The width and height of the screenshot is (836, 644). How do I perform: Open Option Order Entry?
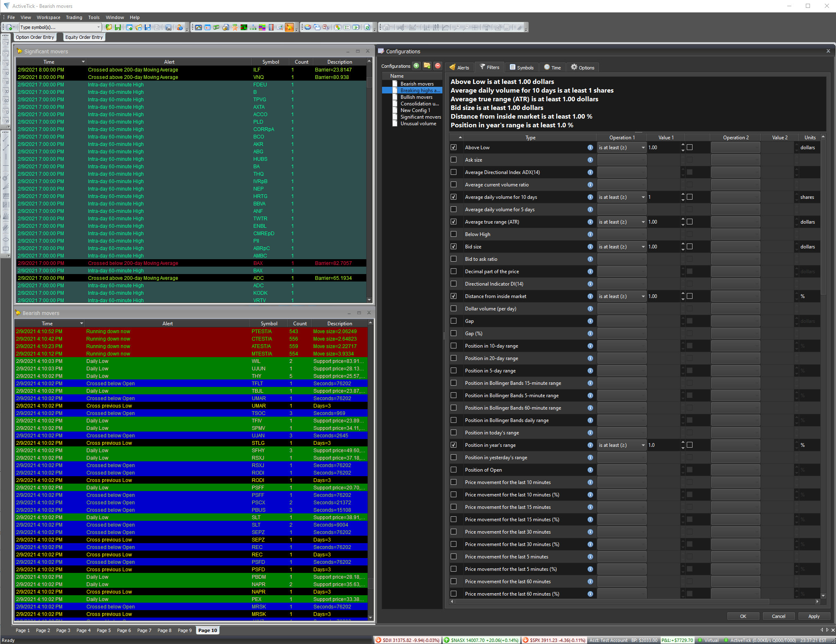pos(35,37)
